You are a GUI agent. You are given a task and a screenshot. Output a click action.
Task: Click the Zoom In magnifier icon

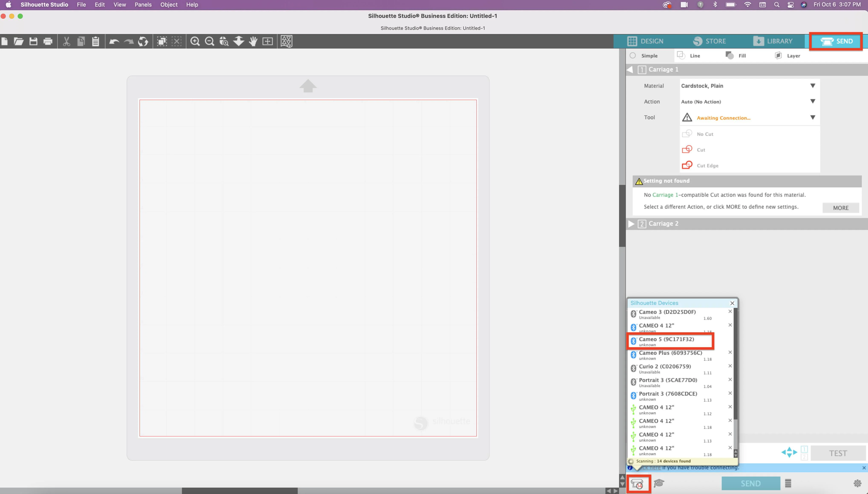point(195,41)
